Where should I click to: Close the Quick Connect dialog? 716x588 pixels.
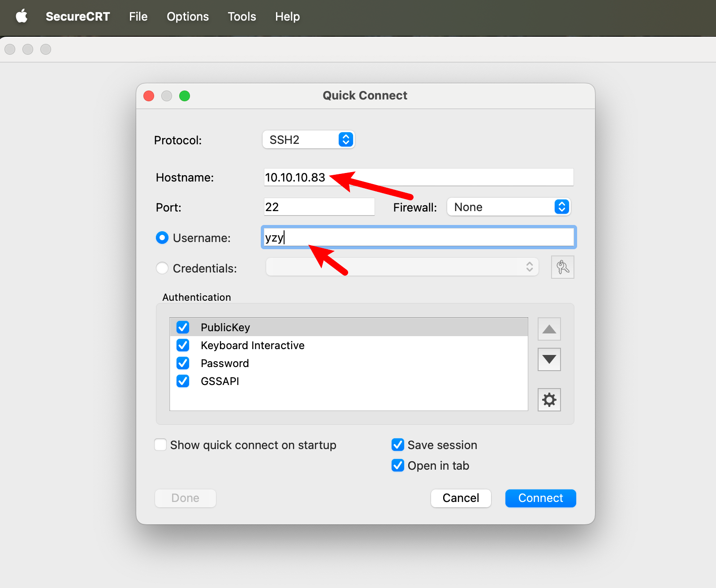pos(149,96)
